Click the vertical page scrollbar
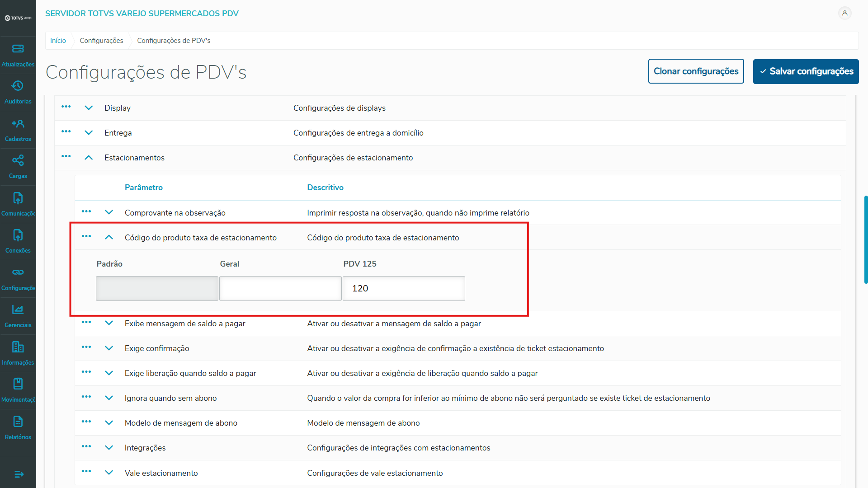 [865, 239]
